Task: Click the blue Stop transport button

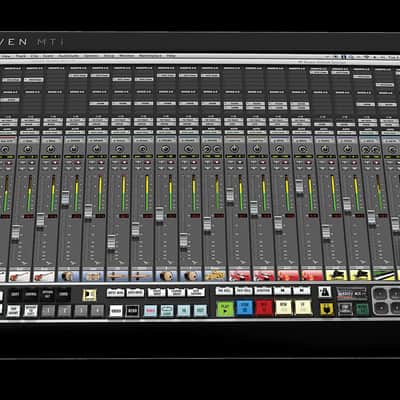Action: (245, 308)
